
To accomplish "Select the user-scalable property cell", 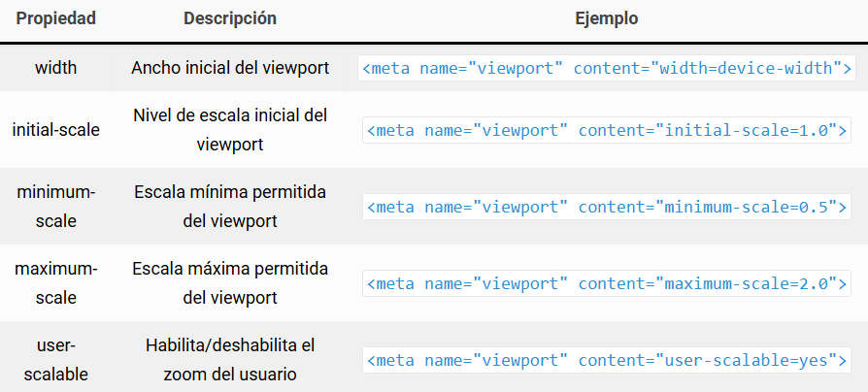I will [55, 359].
